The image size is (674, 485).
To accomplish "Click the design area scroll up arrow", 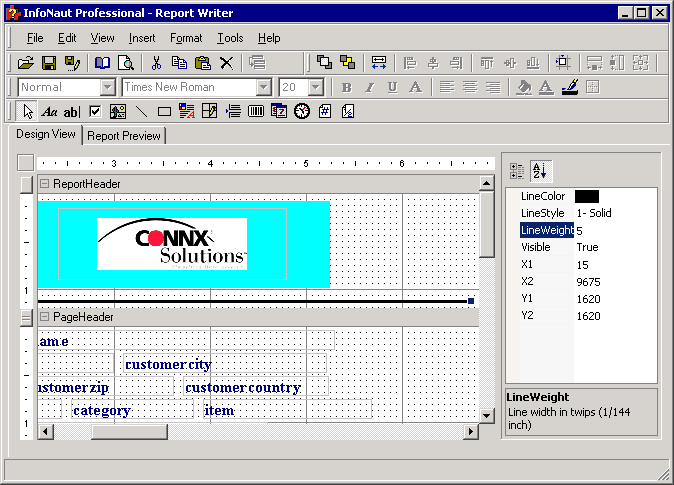I will point(486,184).
